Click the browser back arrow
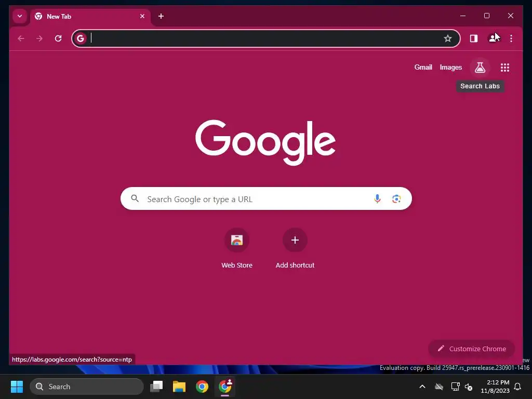This screenshot has height=399, width=532. (x=21, y=38)
